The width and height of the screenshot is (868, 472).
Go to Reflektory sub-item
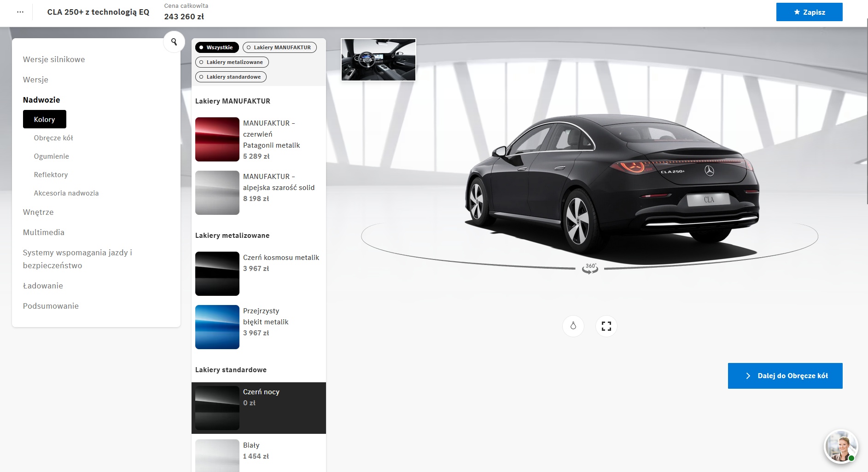[x=51, y=175]
